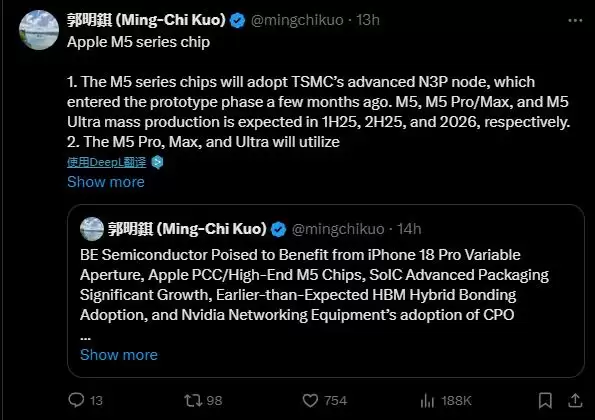Open the quoted BE Semiconductor tweet text
The image size is (595, 420).
point(314,285)
